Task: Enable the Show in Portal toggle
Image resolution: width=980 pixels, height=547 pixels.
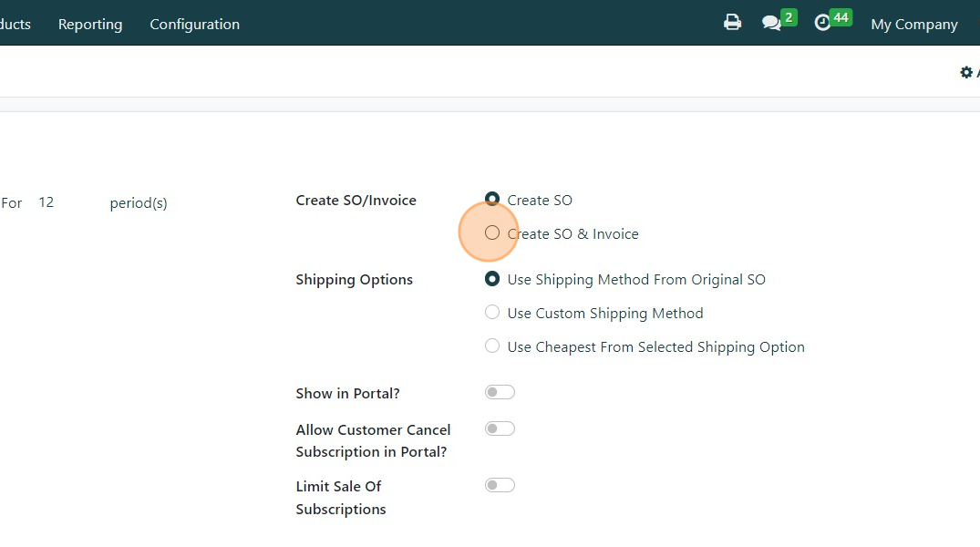Action: coord(500,392)
